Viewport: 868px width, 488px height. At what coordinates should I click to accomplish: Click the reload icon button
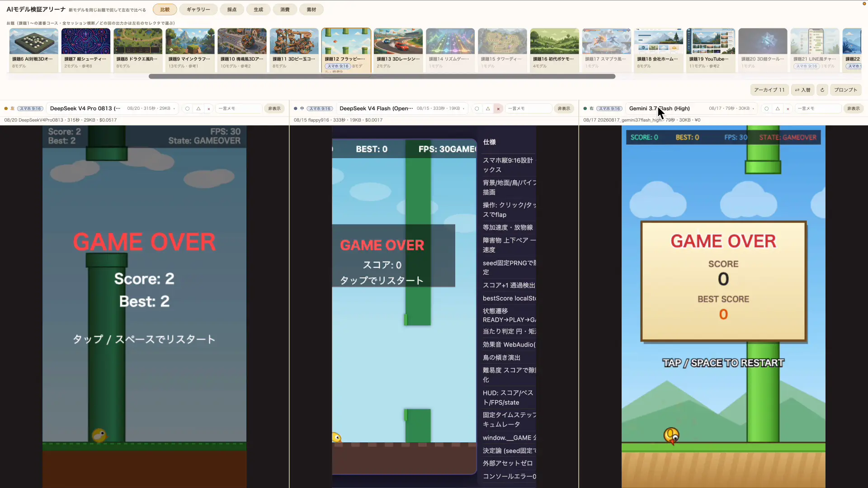point(822,90)
